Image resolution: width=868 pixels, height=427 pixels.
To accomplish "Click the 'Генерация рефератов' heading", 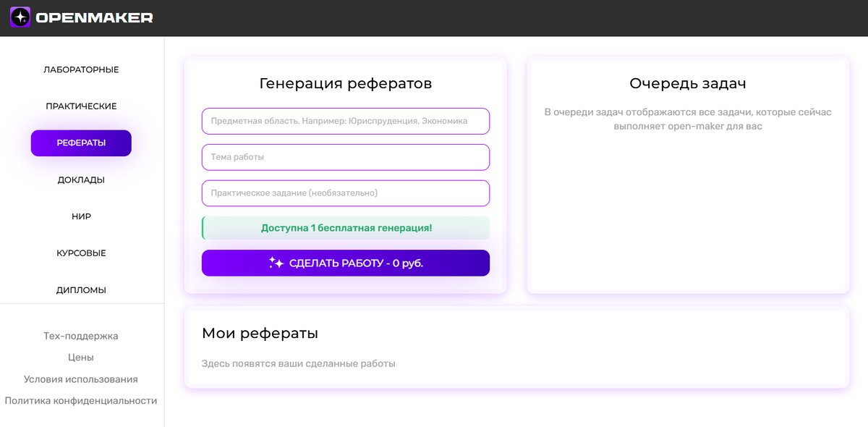I will click(346, 83).
